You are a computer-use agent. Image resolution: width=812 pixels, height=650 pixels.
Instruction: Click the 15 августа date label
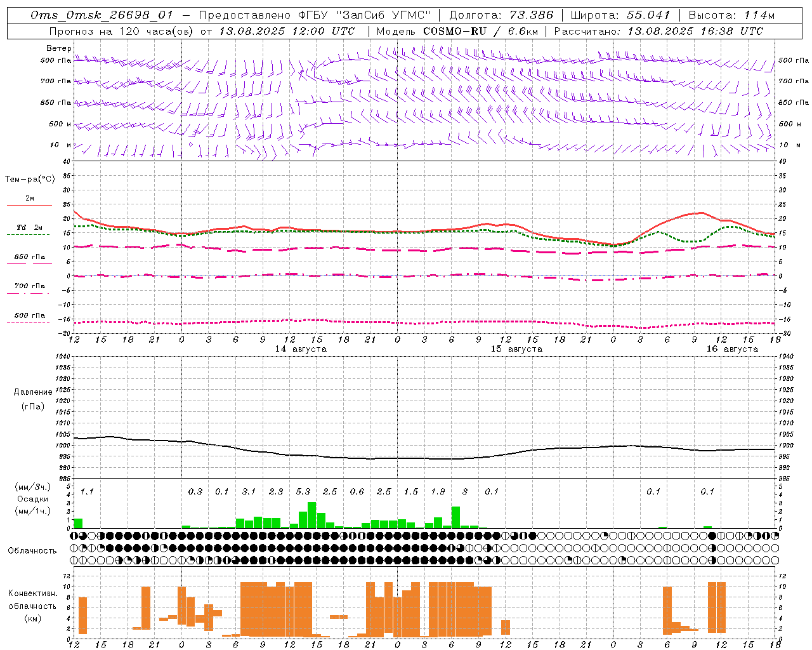click(516, 349)
